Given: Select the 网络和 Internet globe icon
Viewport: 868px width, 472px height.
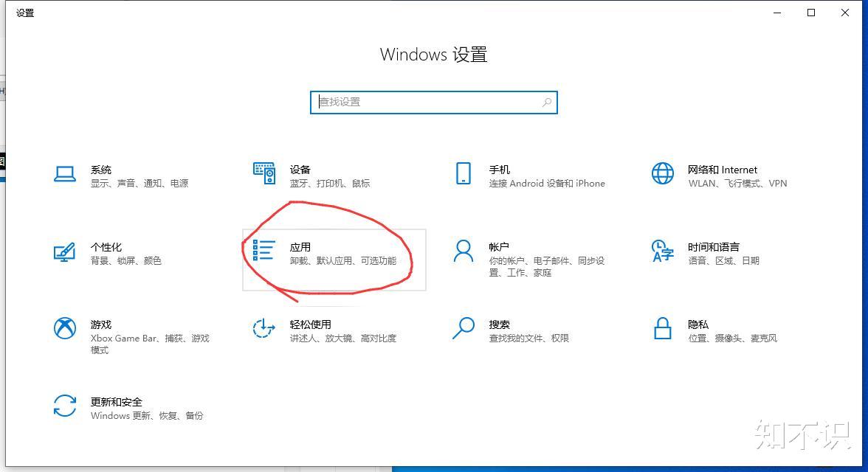Looking at the screenshot, I should click(x=663, y=173).
